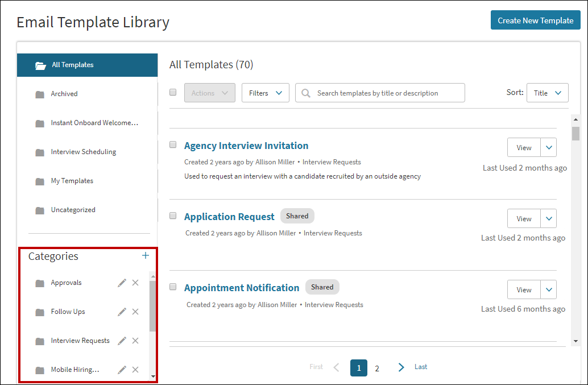Click the search templates input field
Image resolution: width=588 pixels, height=385 pixels.
380,93
